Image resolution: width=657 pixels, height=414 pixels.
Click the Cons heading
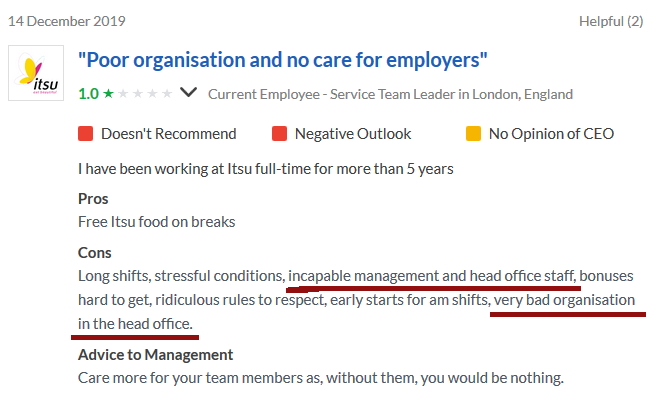[x=95, y=252]
